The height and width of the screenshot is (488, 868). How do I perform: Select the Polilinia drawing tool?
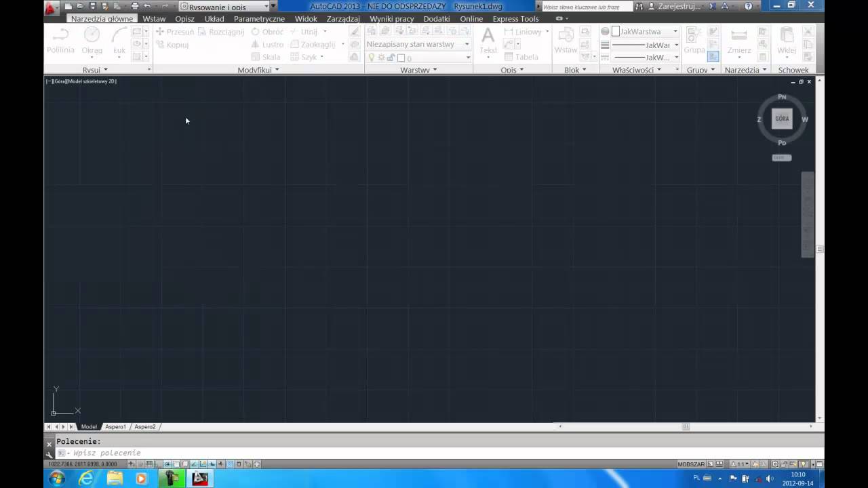pyautogui.click(x=60, y=41)
